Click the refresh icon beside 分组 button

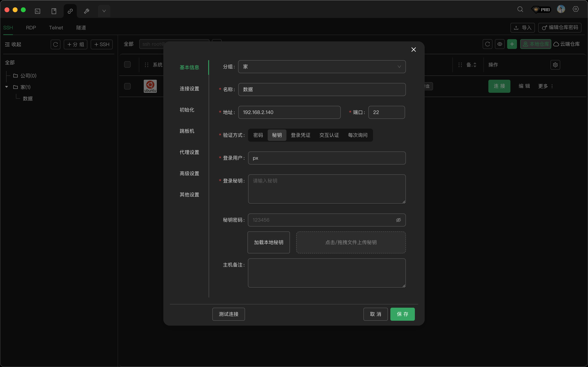pyautogui.click(x=55, y=44)
